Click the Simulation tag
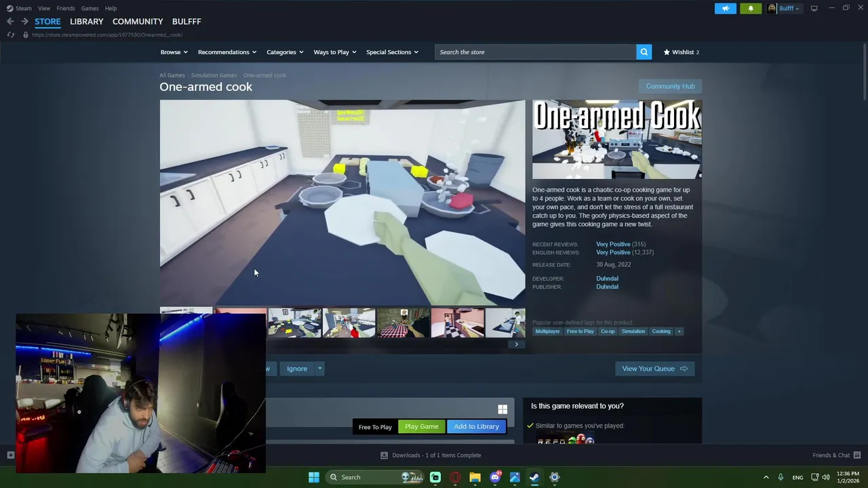The image size is (868, 488). coord(633,331)
